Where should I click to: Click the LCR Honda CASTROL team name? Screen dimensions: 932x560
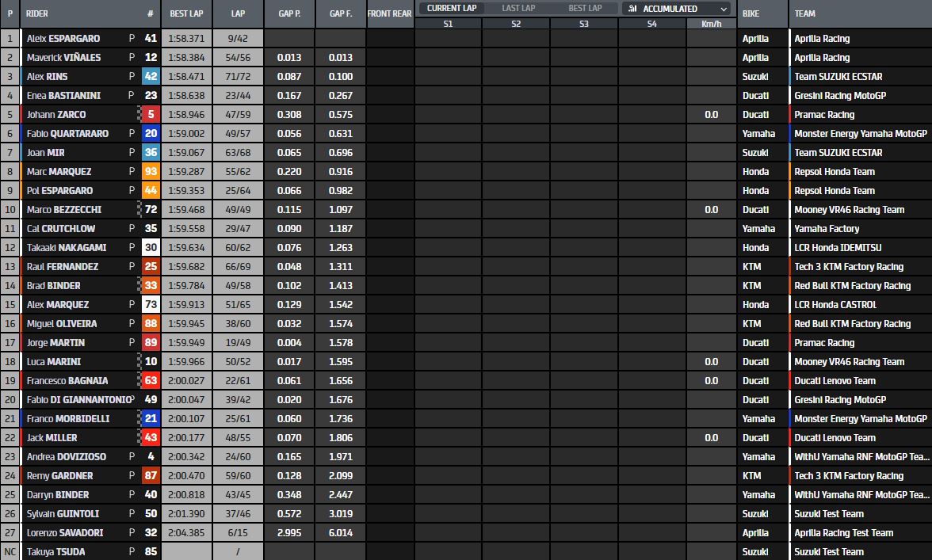tap(835, 305)
